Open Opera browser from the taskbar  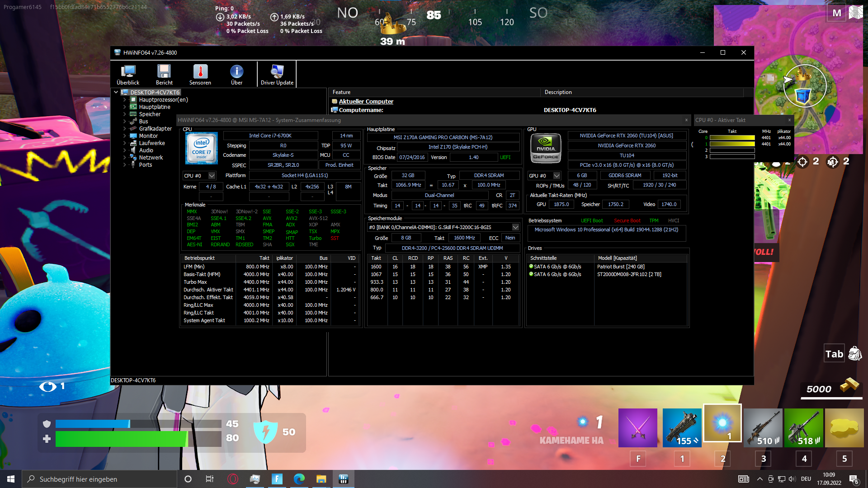232,479
